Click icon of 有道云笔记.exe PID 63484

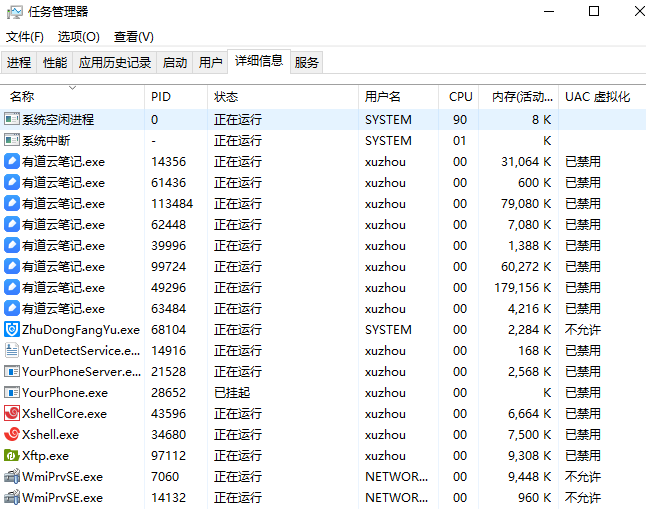12,308
